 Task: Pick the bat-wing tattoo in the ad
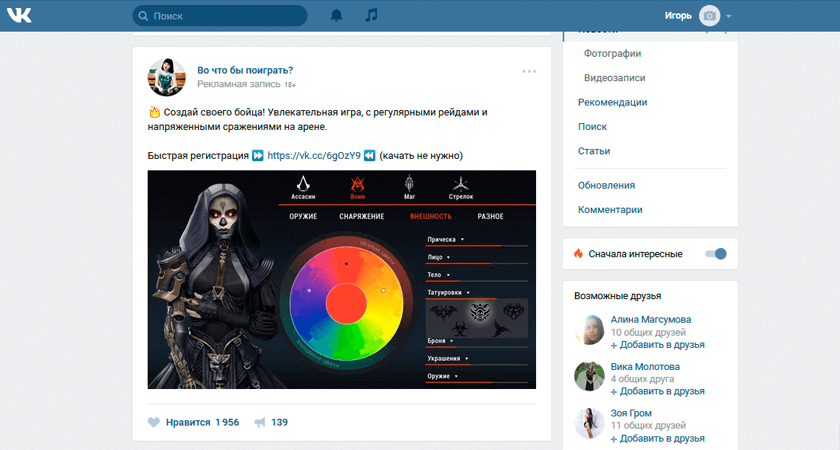click(442, 312)
